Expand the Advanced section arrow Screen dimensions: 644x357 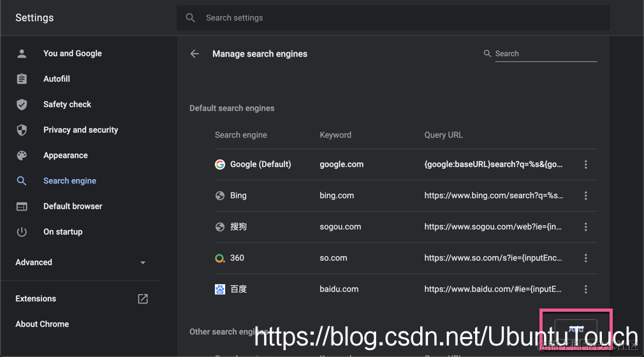click(143, 263)
